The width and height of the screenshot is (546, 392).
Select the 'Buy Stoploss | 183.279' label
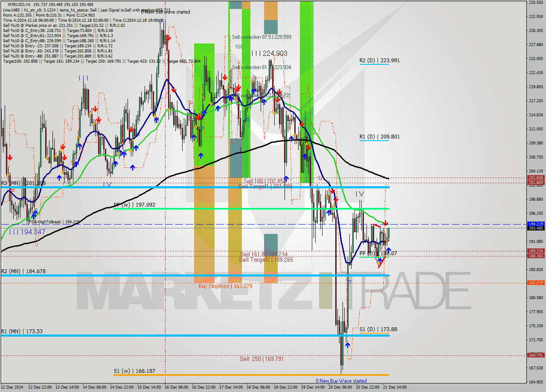(x=225, y=286)
